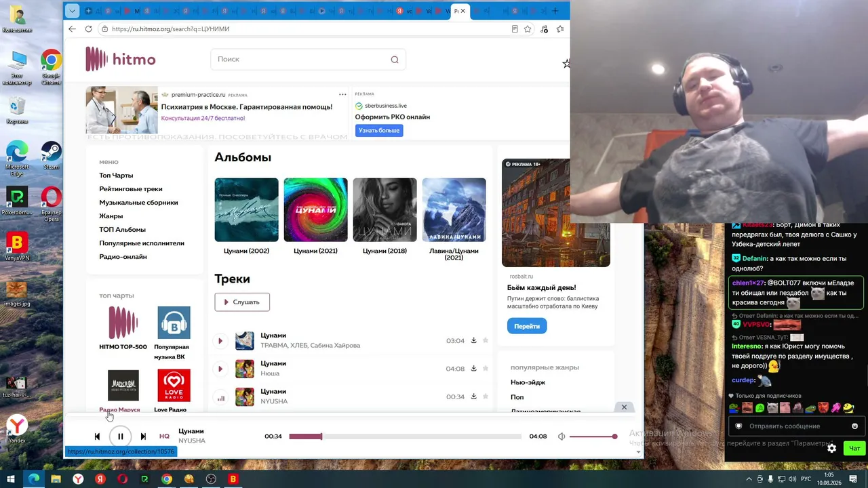Play Цунами by ТРАВМА, ХЛЕБ, Сабина Хайрова
Screen dimensions: 868x488
point(220,341)
